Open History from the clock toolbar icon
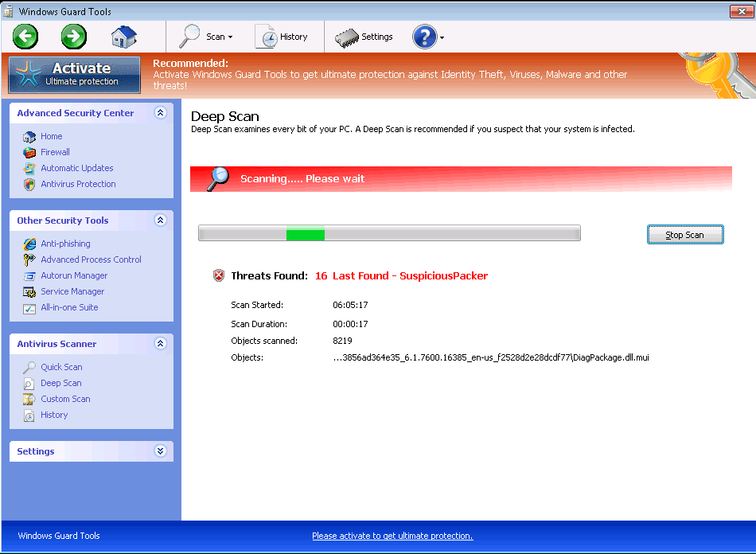 coord(282,37)
